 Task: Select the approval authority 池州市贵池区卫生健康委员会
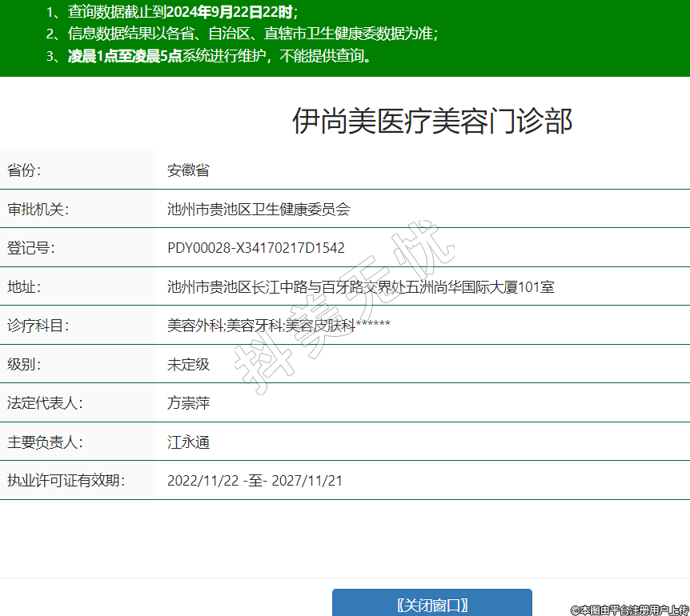coord(259,209)
